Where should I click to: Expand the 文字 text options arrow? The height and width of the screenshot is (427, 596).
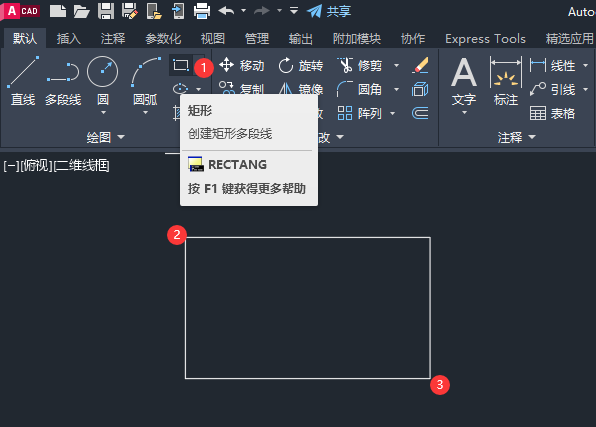pyautogui.click(x=464, y=113)
